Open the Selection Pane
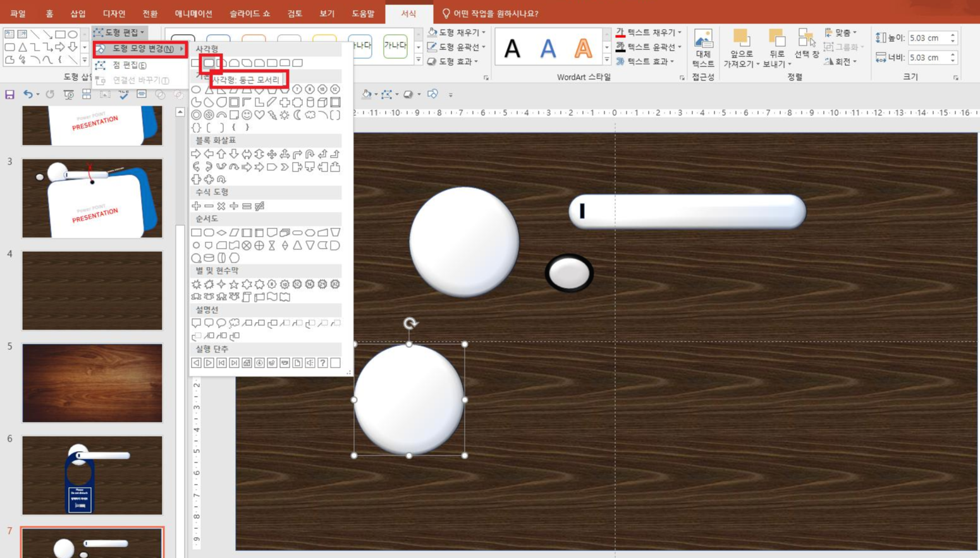The image size is (980, 558). coord(806,44)
